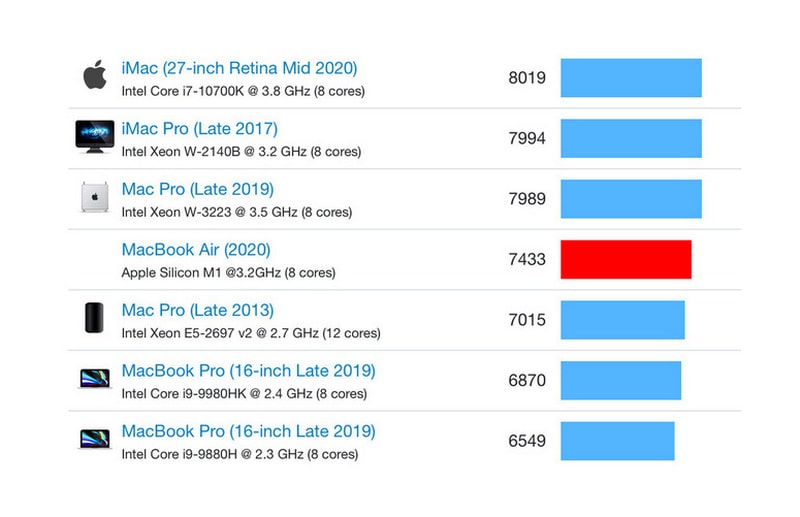800x517 pixels.
Task: Open the Mac Pro (Late 2019) link
Action: coord(197,190)
